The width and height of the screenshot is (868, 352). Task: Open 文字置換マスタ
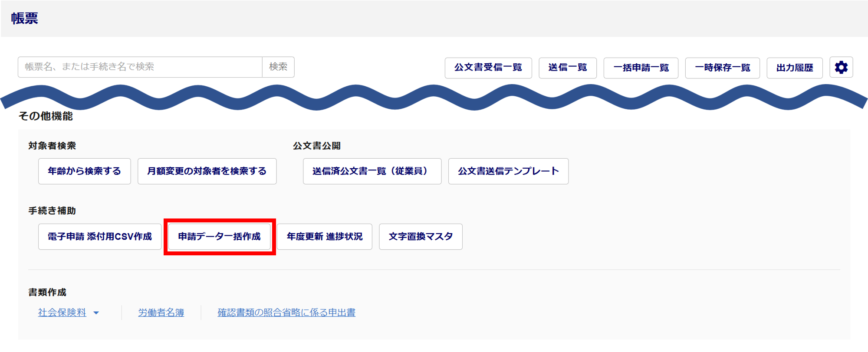tap(421, 237)
